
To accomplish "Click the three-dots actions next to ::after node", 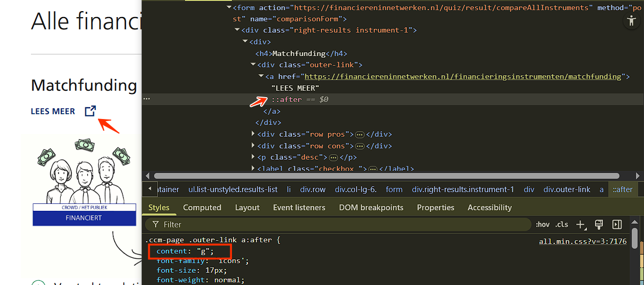I will point(147,99).
